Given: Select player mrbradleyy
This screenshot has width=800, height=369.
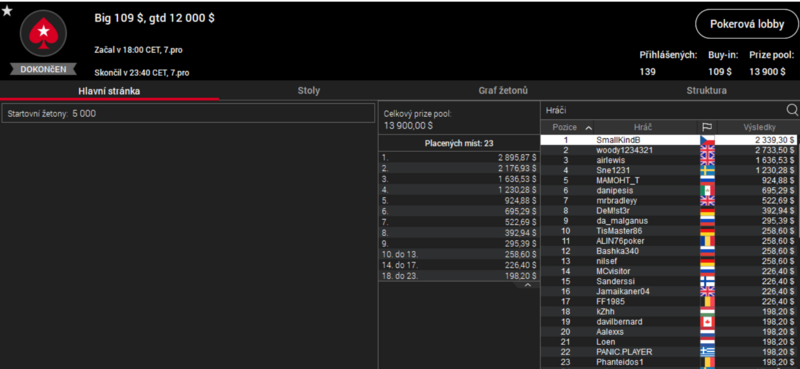Looking at the screenshot, I should click(x=668, y=201).
